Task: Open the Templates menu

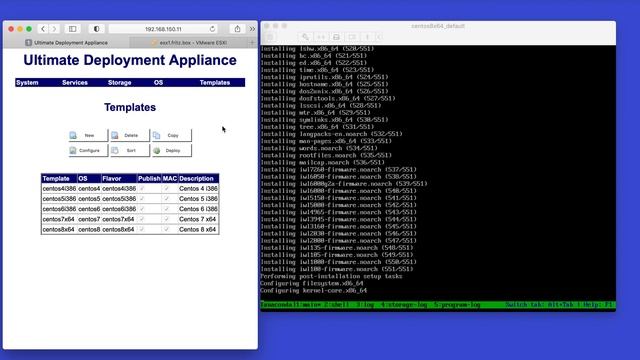Action: [215, 82]
